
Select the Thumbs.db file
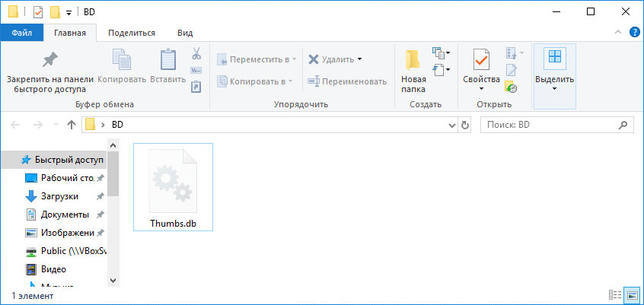tap(173, 187)
